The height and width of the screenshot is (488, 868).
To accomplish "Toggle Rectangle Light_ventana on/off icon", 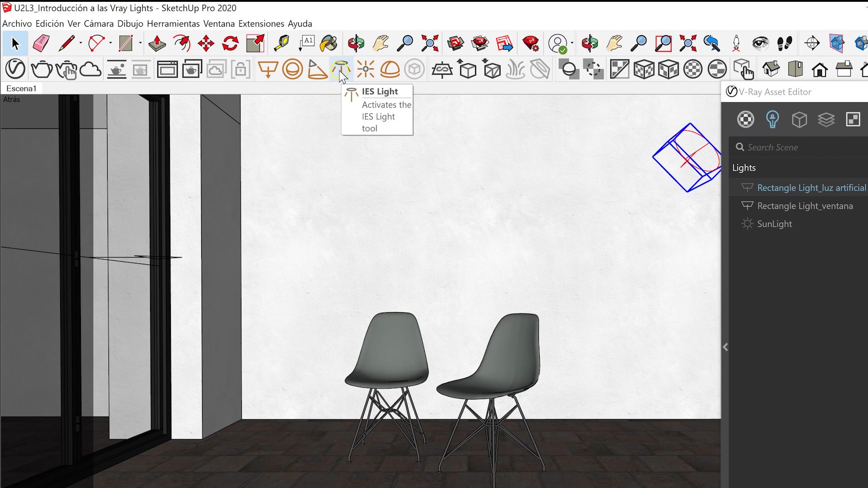I will (747, 206).
